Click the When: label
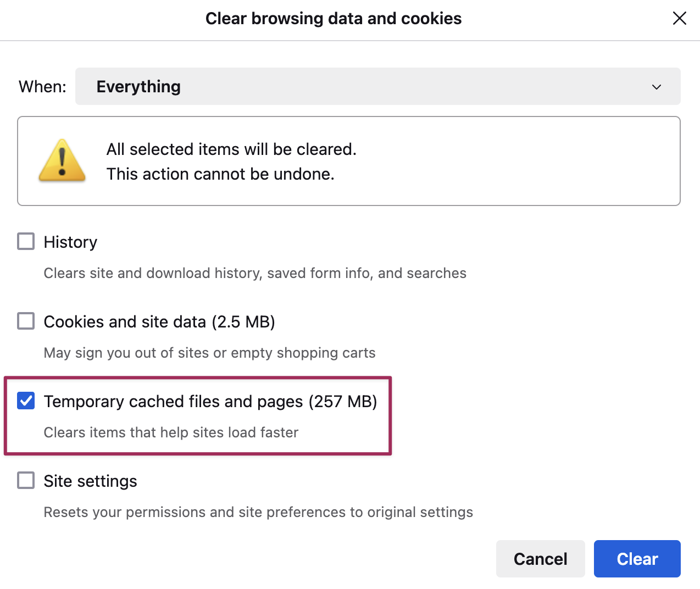Image resolution: width=700 pixels, height=589 pixels. pyautogui.click(x=42, y=87)
